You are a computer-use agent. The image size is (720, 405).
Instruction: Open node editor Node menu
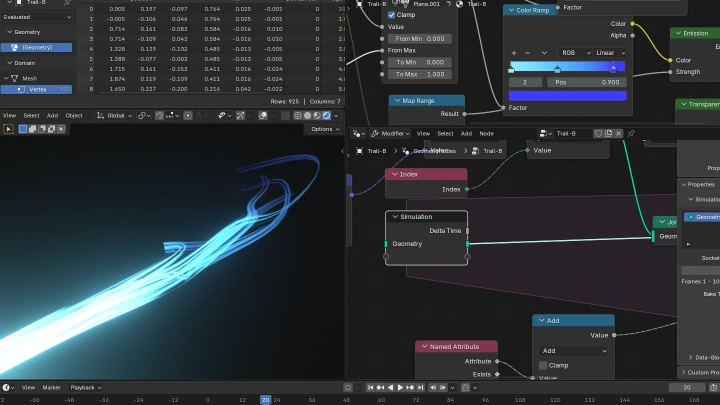[x=486, y=134]
